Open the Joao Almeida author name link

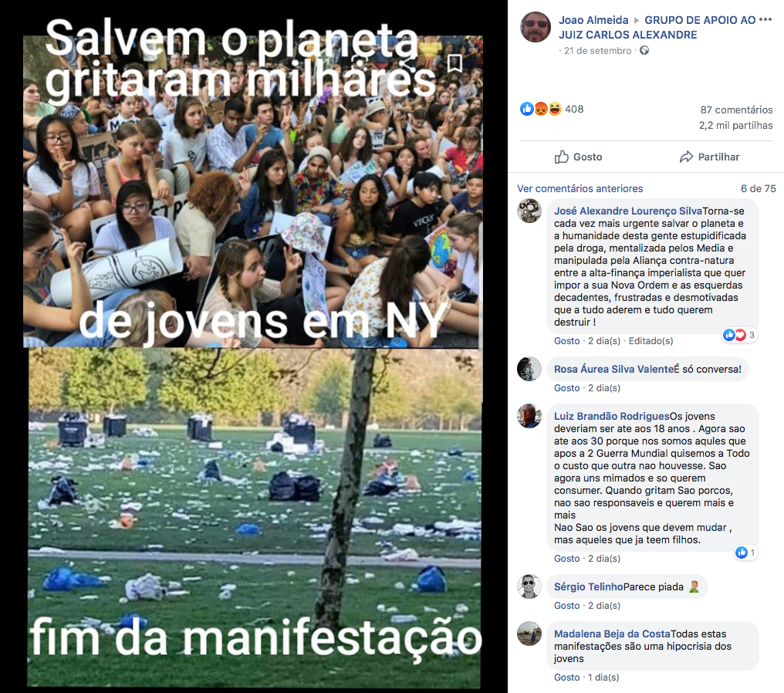[x=593, y=20]
